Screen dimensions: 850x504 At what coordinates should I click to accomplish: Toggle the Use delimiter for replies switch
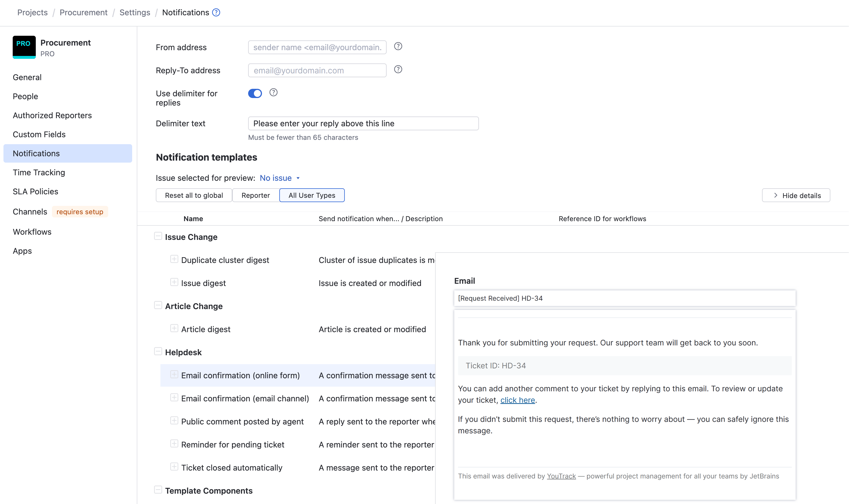255,93
